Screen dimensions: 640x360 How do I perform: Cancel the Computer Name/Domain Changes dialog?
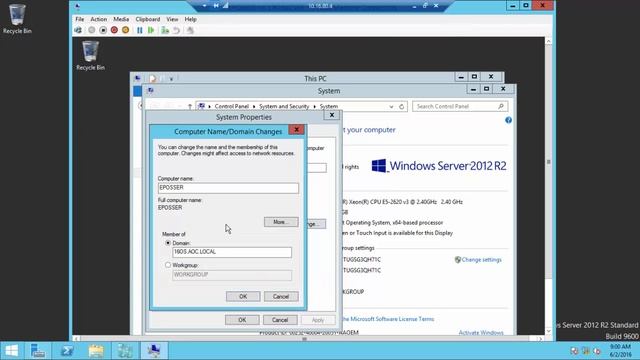click(281, 296)
